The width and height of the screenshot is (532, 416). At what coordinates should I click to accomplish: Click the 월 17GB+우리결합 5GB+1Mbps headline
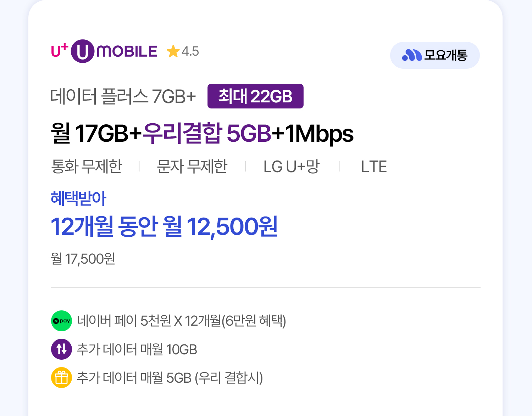pyautogui.click(x=202, y=134)
